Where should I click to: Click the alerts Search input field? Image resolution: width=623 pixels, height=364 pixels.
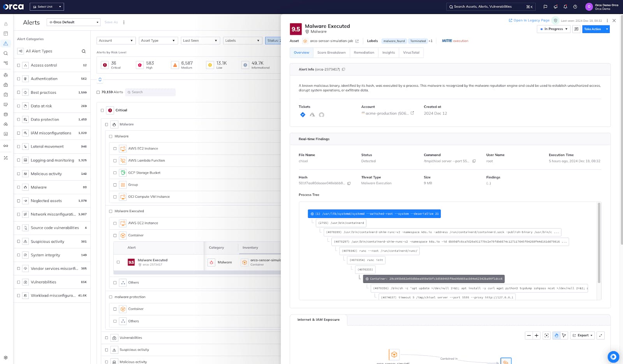click(152, 92)
